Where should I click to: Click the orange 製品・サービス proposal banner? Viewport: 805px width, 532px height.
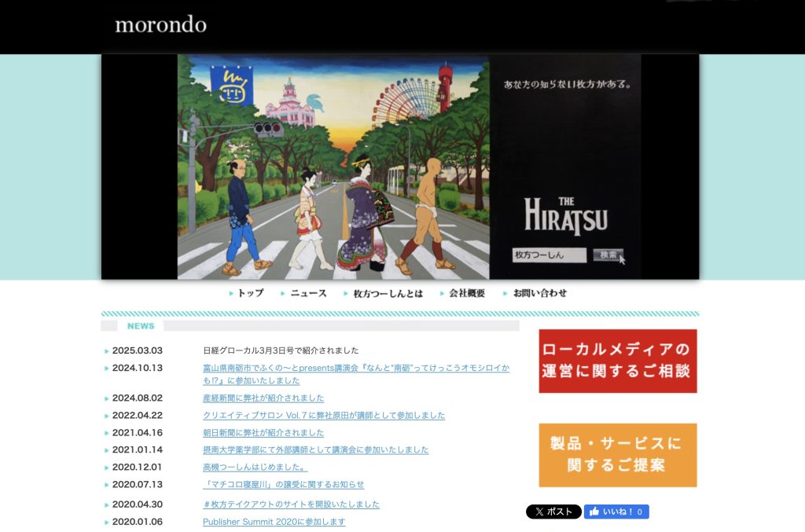tap(618, 455)
